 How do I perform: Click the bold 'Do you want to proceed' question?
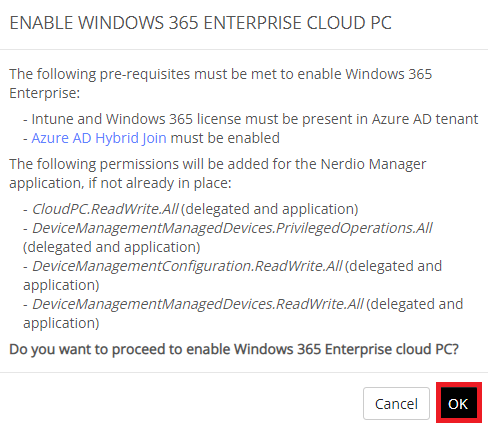coord(234,349)
